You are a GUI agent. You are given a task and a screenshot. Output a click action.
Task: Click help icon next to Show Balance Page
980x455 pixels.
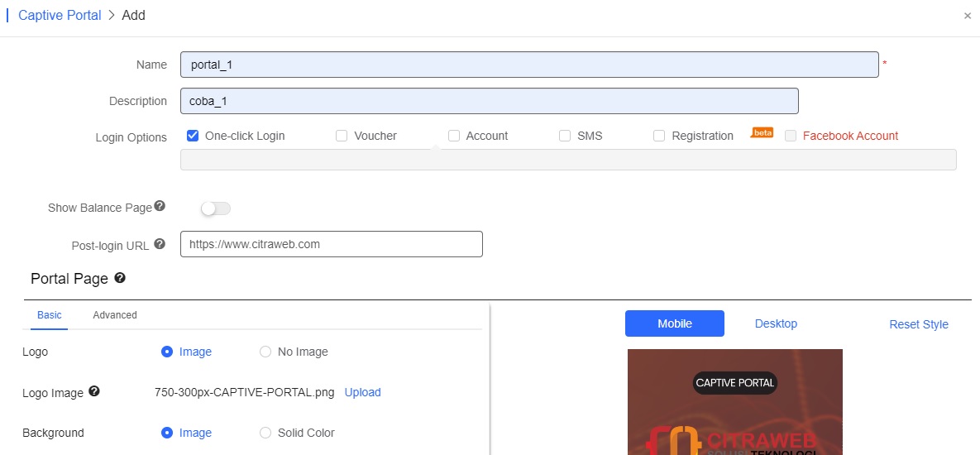(160, 206)
